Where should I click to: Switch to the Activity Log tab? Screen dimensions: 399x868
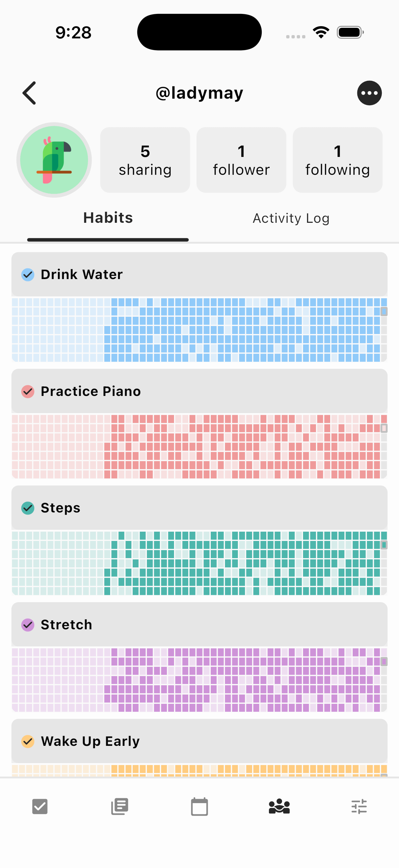click(x=291, y=218)
